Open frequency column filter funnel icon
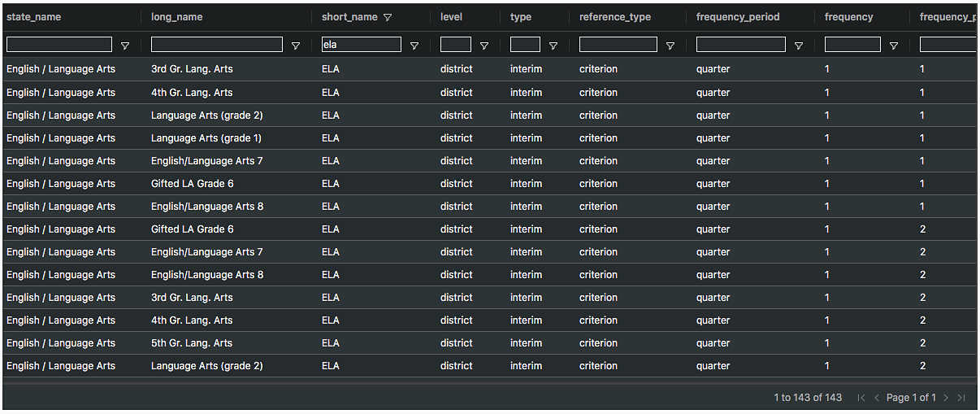 click(894, 46)
